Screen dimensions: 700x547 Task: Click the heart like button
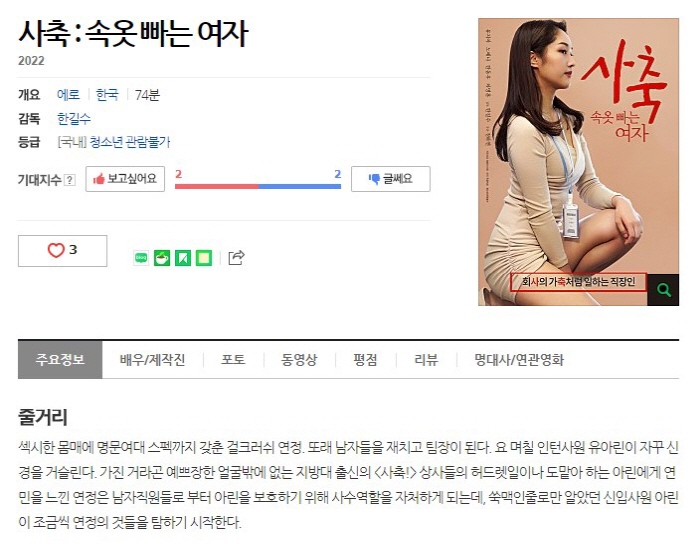tap(62, 251)
